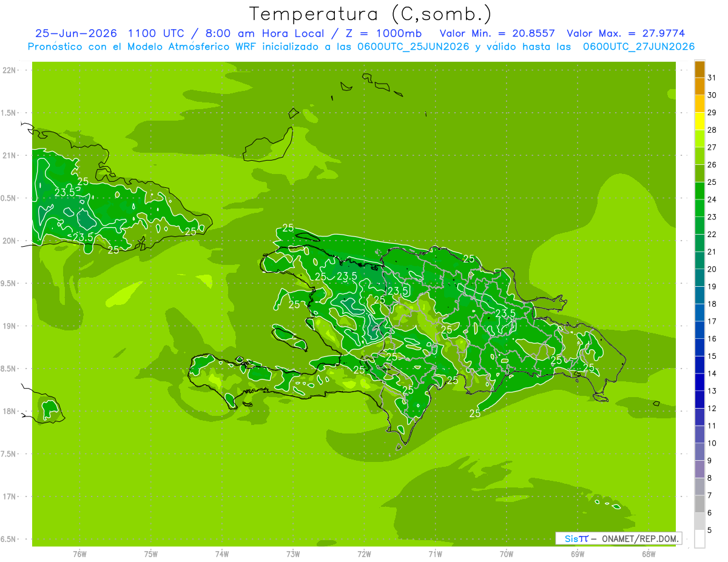The width and height of the screenshot is (728, 562).
Task: Click the "<23.5" contour label over Cuba
Action: pos(80,237)
